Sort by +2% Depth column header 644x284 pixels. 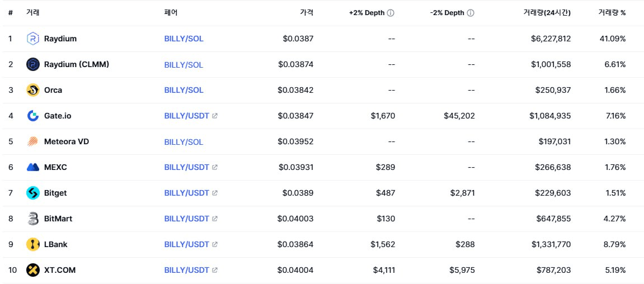(x=367, y=13)
